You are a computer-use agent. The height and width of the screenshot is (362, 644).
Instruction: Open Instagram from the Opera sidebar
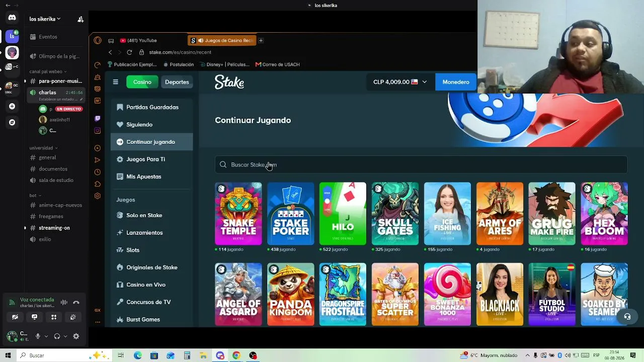[98, 131]
